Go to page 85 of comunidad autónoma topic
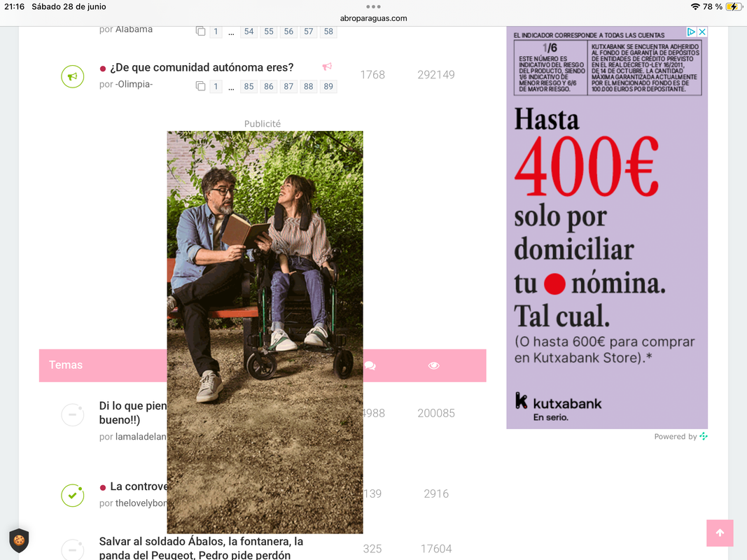Viewport: 747px width, 560px height. tap(249, 87)
